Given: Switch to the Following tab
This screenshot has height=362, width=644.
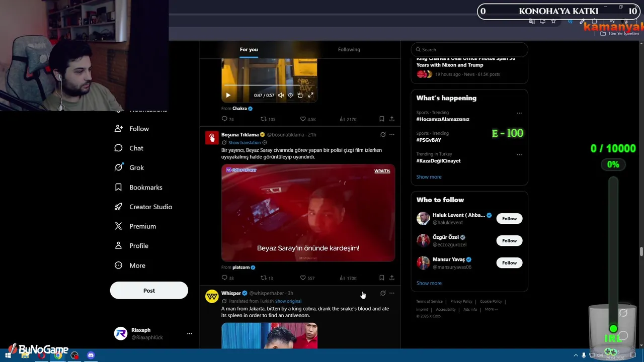Looking at the screenshot, I should tap(349, 49).
